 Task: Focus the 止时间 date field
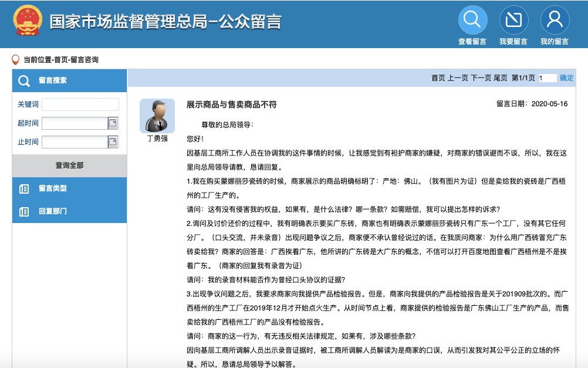(75, 142)
